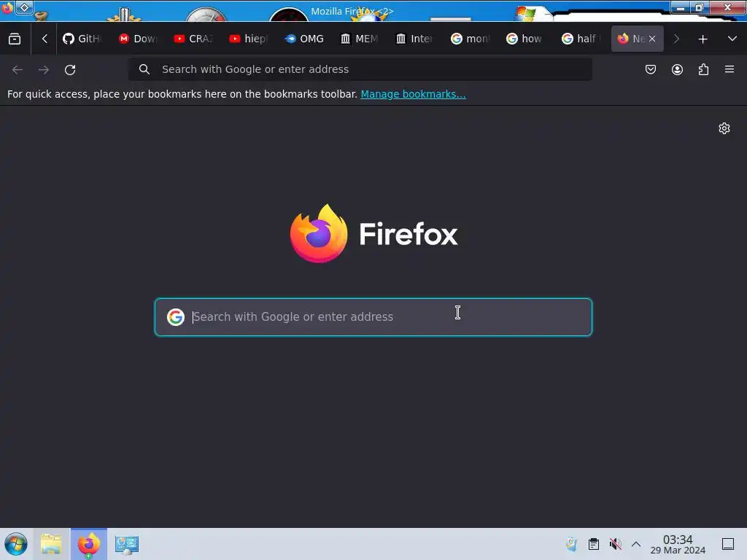Switch to the 'Inte' archive tab

tap(414, 39)
